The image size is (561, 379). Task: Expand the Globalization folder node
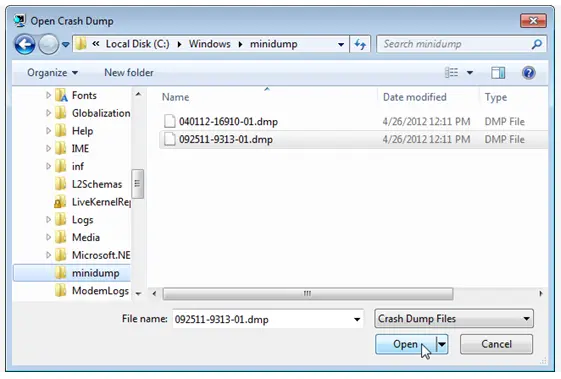point(48,113)
